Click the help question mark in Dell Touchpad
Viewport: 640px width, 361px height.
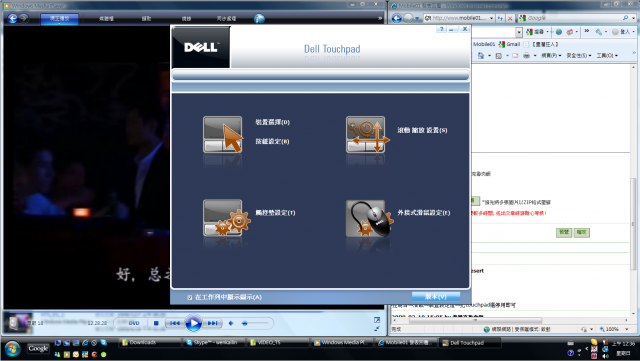tap(441, 29)
